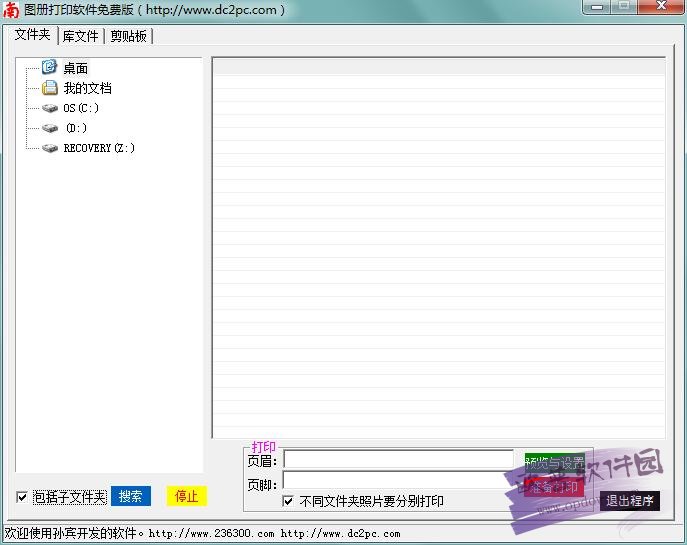Switch to the 剪贴板 tab
687x545 pixels.
coord(128,36)
